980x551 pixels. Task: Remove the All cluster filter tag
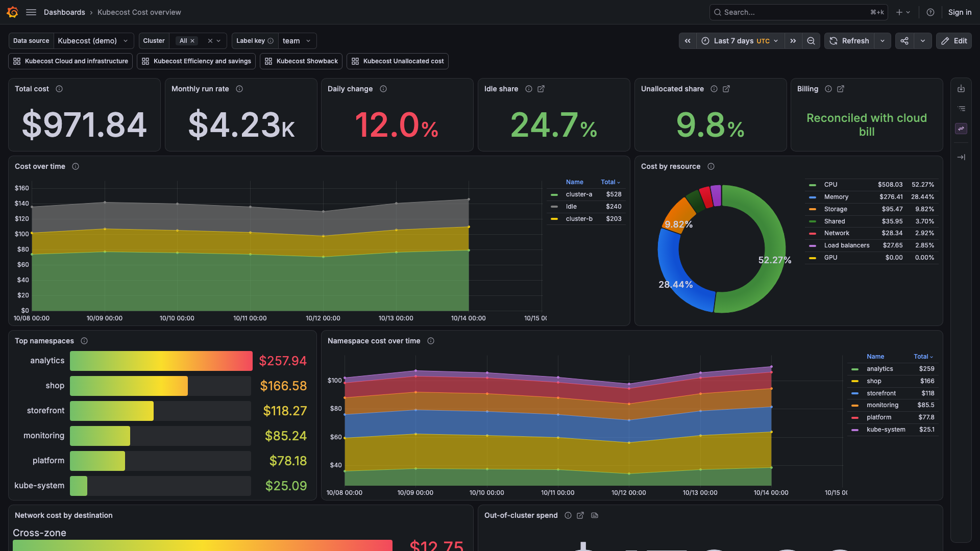pyautogui.click(x=192, y=41)
